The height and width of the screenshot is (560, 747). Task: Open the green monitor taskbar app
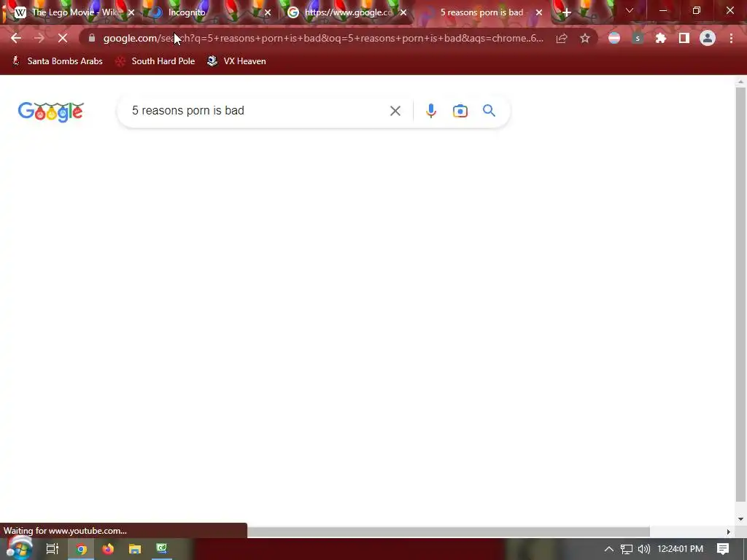pyautogui.click(x=162, y=548)
